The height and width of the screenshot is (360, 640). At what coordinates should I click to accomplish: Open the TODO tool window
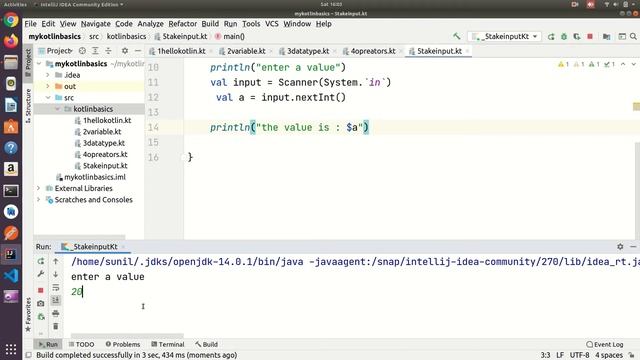[82, 344]
